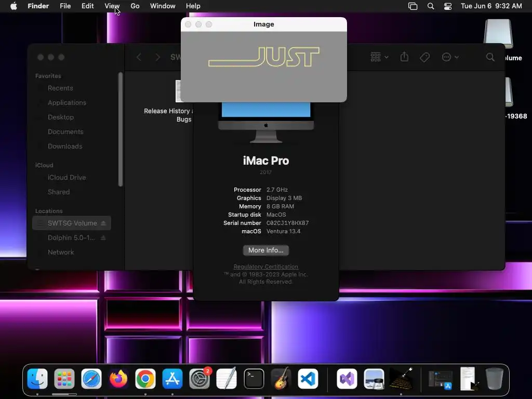532x399 pixels.
Task: Open the Trash in the Dock
Action: (x=495, y=379)
